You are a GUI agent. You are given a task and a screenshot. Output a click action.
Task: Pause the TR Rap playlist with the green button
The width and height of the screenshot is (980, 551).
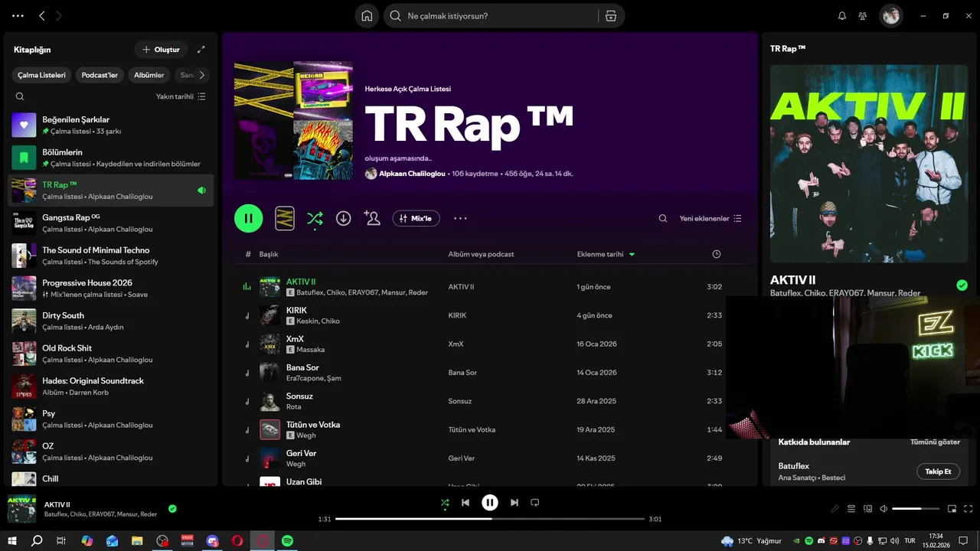[x=249, y=218]
